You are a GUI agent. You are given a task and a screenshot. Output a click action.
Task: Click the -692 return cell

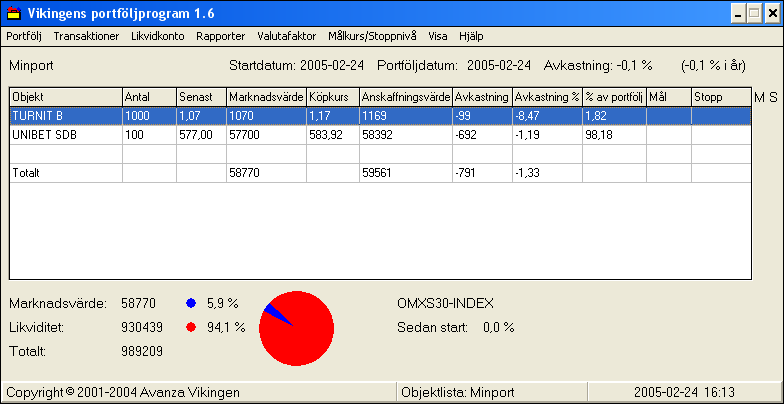[x=482, y=135]
